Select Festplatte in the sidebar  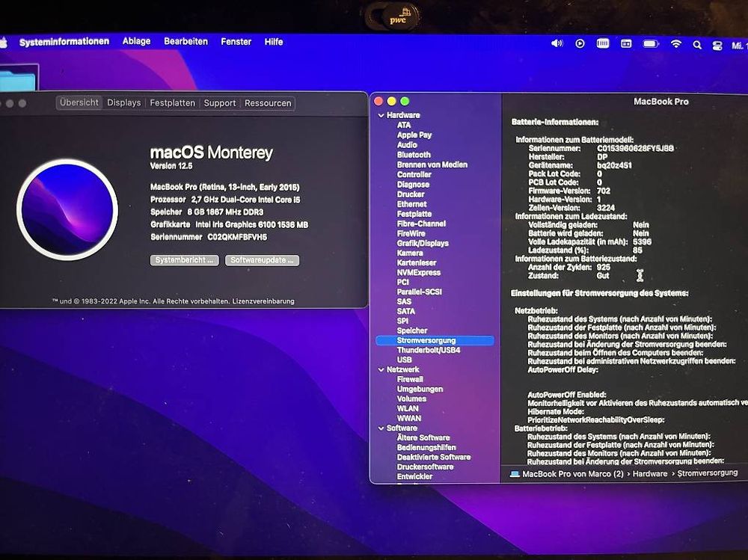[414, 214]
